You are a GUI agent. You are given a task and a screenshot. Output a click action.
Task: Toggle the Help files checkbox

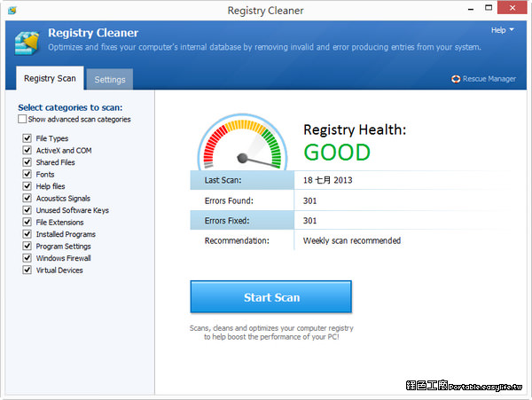(x=27, y=186)
